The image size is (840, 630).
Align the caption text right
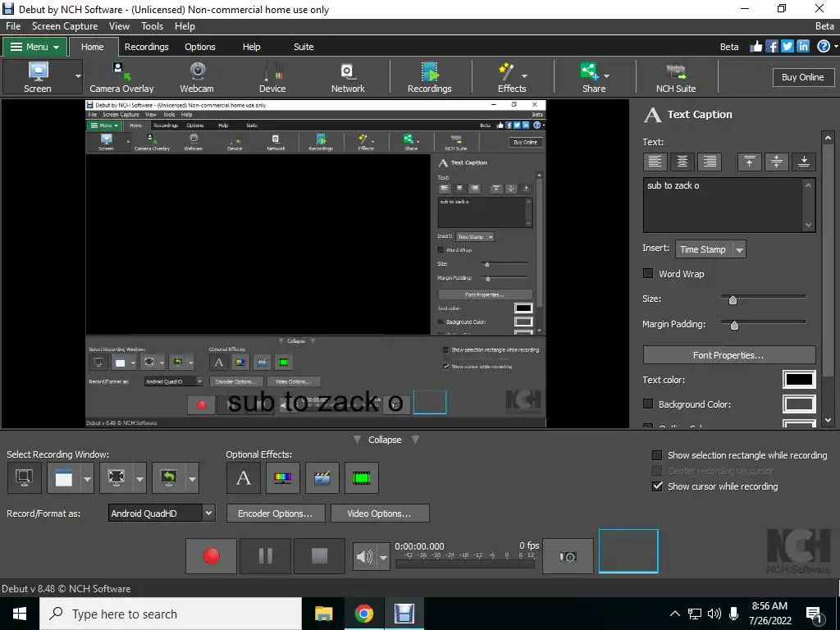tap(710, 162)
